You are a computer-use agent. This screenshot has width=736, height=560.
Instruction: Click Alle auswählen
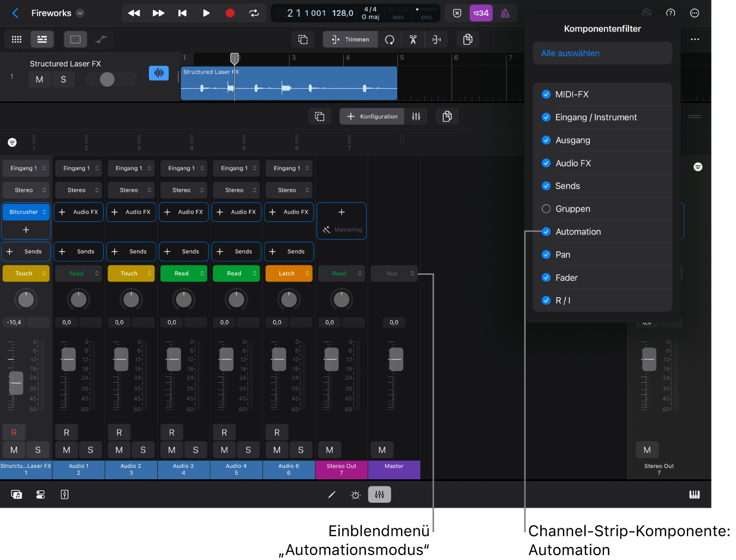coord(570,53)
